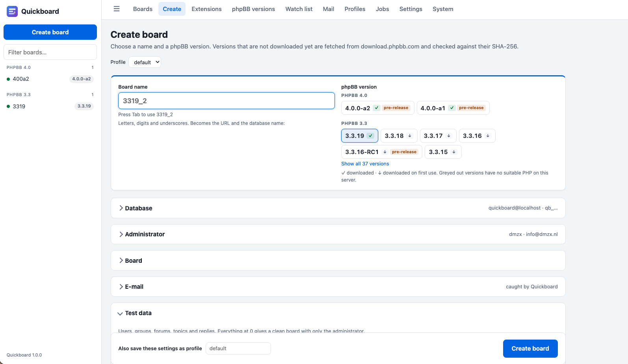
Task: Click the save-as-profile name field
Action: click(x=238, y=349)
